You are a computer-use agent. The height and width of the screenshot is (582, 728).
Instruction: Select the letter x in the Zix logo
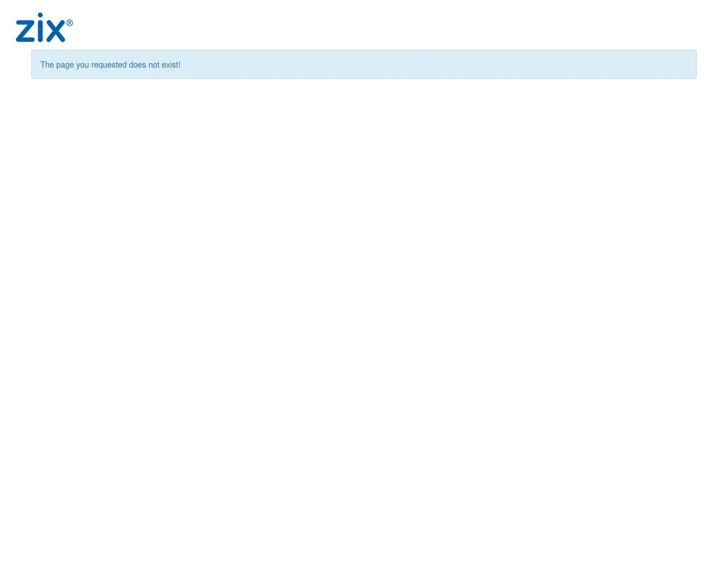[55, 30]
